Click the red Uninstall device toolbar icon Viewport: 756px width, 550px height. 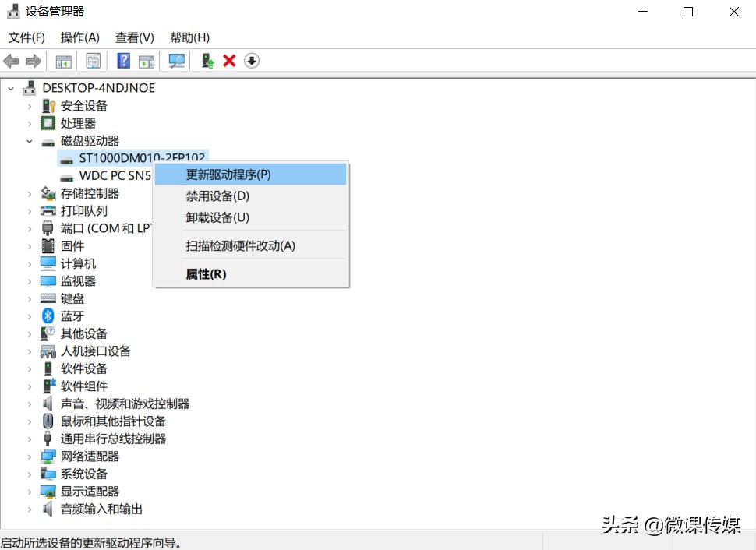point(228,61)
